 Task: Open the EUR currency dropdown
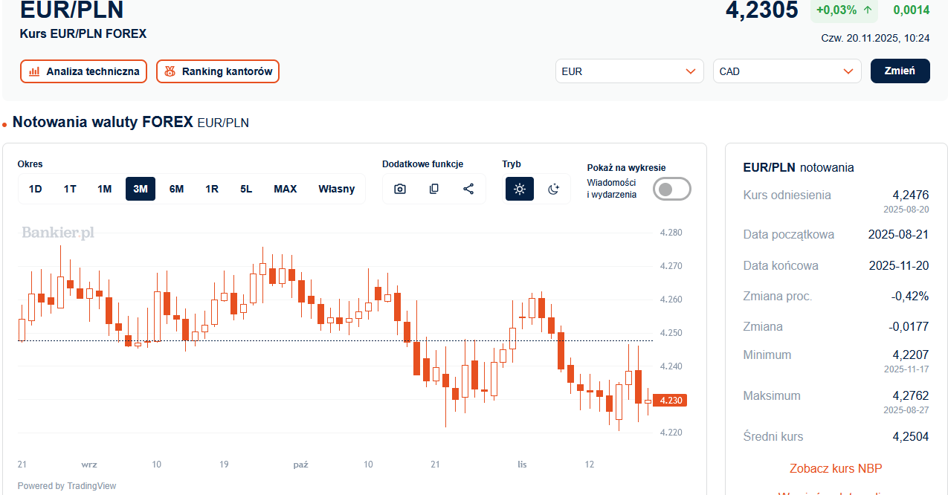click(x=629, y=71)
